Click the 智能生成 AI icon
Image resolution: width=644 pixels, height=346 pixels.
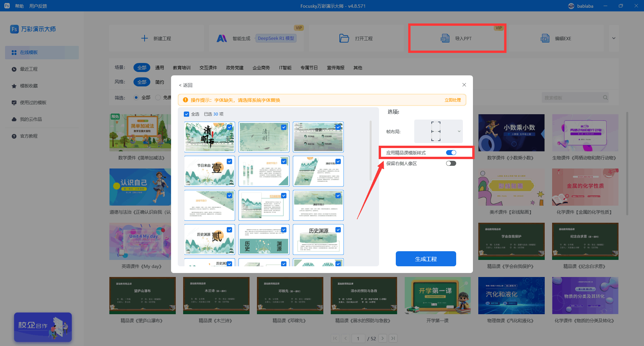222,39
